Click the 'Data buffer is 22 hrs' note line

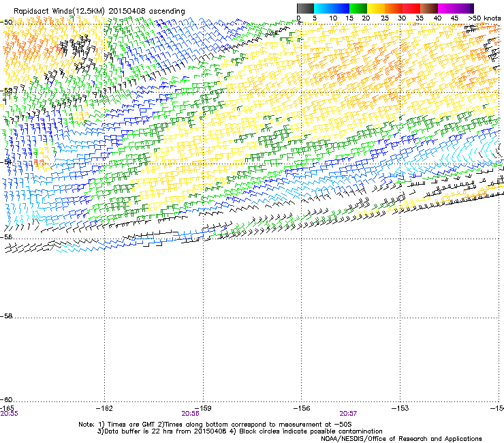(240, 431)
